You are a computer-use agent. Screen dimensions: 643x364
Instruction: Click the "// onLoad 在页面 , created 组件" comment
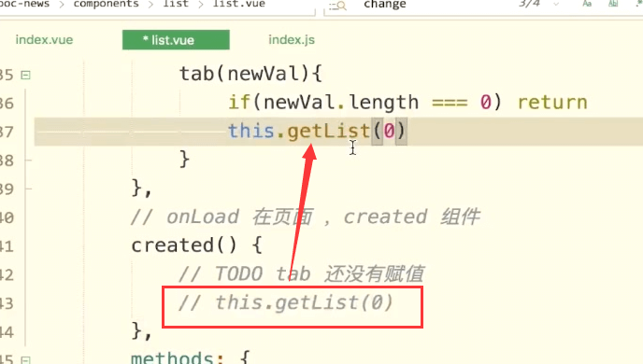[305, 217]
